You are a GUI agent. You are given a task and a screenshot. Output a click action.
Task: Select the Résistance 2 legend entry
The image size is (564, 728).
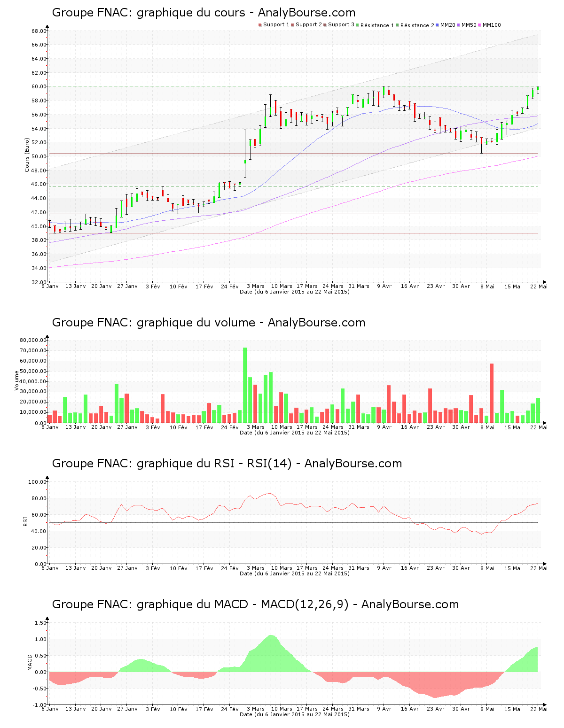pos(415,25)
